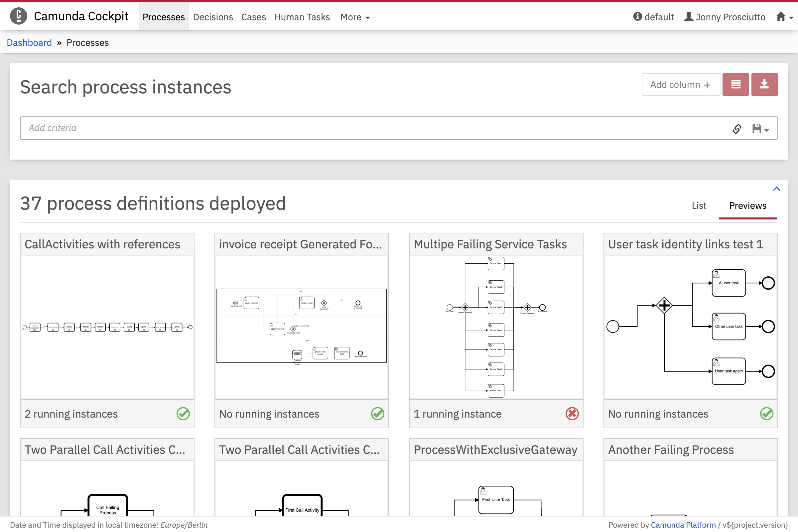Image resolution: width=798 pixels, height=532 pixels.
Task: Click red error icon on Multipe Failing card
Action: [572, 414]
